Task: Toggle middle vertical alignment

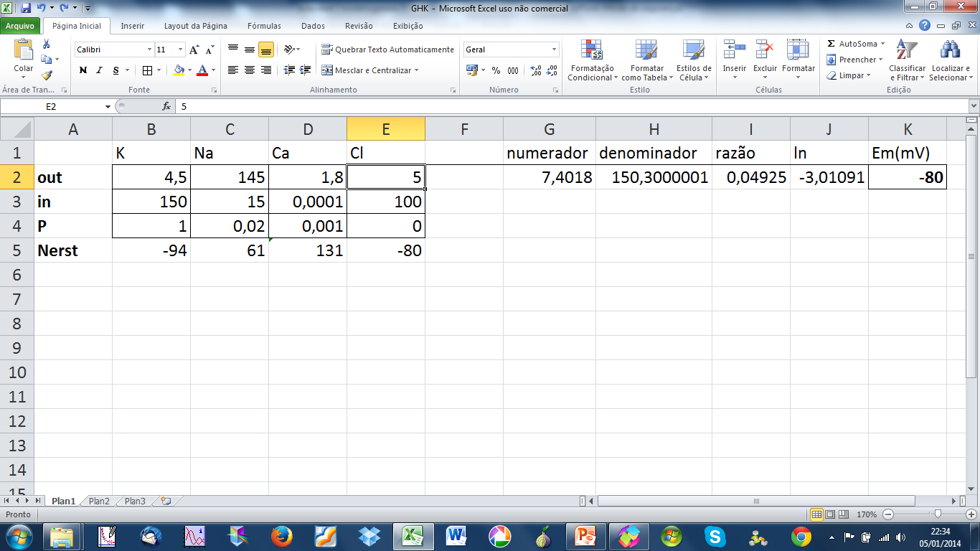Action: pyautogui.click(x=250, y=50)
